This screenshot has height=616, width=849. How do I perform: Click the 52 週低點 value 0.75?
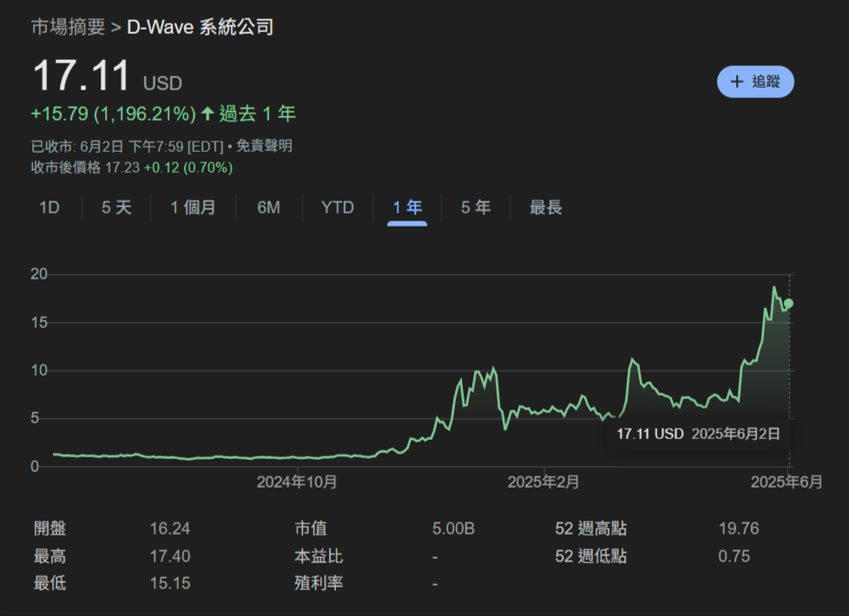[734, 556]
